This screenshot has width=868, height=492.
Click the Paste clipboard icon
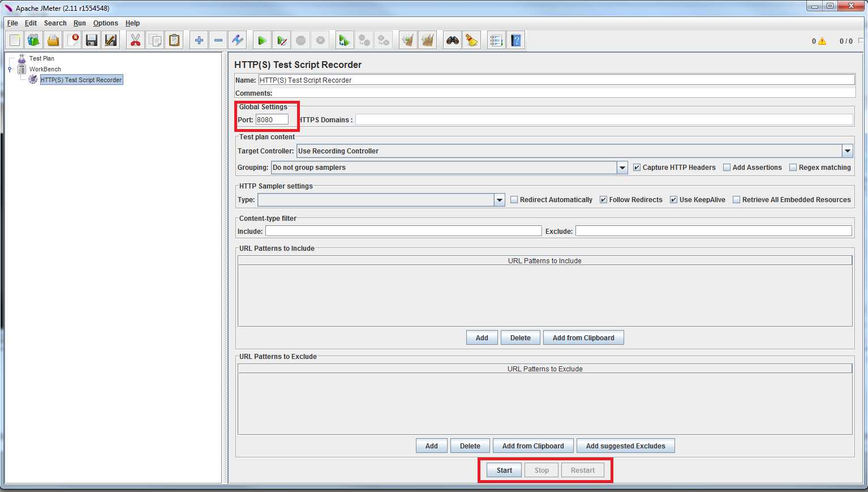pos(174,40)
